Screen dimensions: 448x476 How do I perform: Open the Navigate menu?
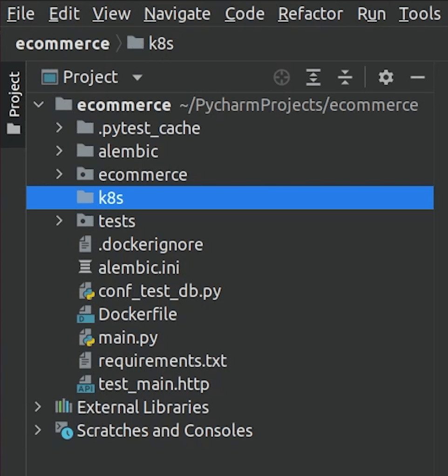coord(177,14)
